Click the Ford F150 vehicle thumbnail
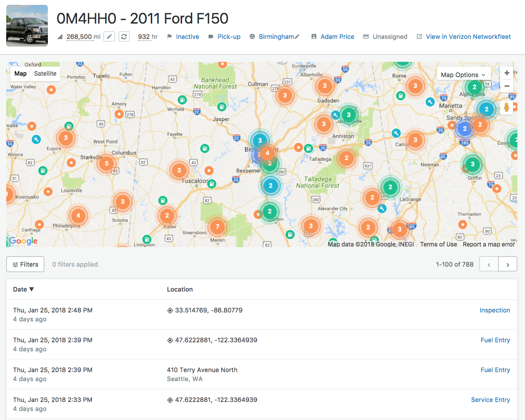Screen dimensions: 525x420 pos(27,26)
